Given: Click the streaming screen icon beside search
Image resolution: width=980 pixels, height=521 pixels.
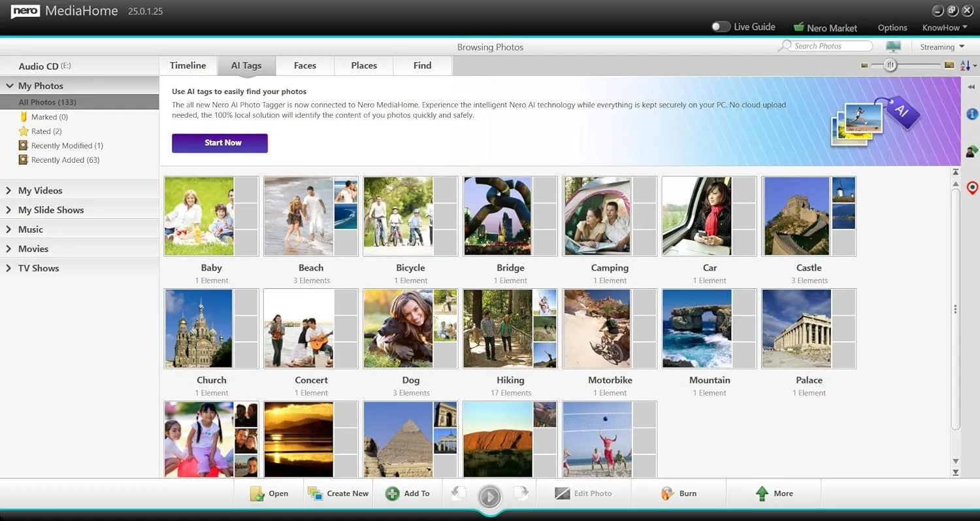Looking at the screenshot, I should [893, 46].
